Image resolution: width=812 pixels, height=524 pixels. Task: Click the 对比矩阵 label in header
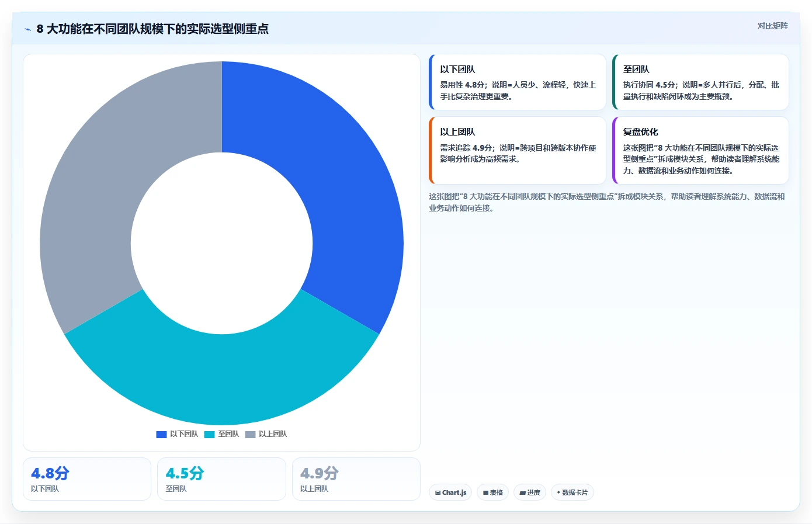coord(772,26)
